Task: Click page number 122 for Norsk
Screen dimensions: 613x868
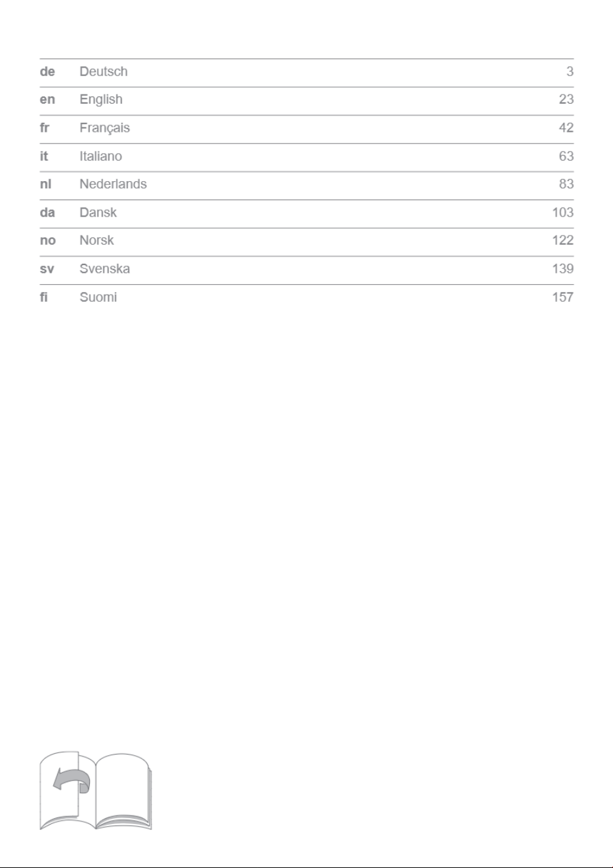Action: [563, 241]
